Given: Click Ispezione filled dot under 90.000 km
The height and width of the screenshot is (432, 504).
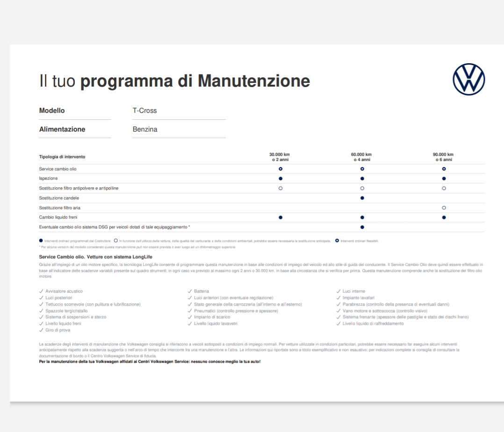Looking at the screenshot, I should pyautogui.click(x=444, y=178).
